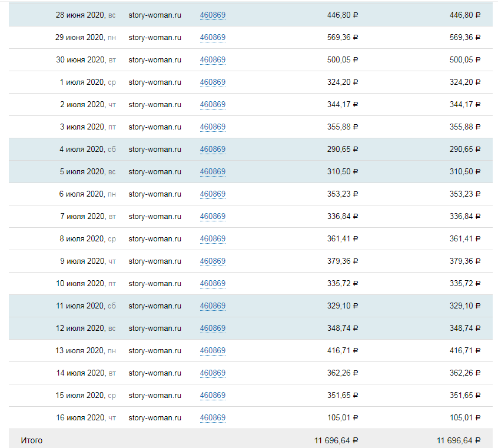Click middle column amount 351,65 ₽

pos(343,395)
